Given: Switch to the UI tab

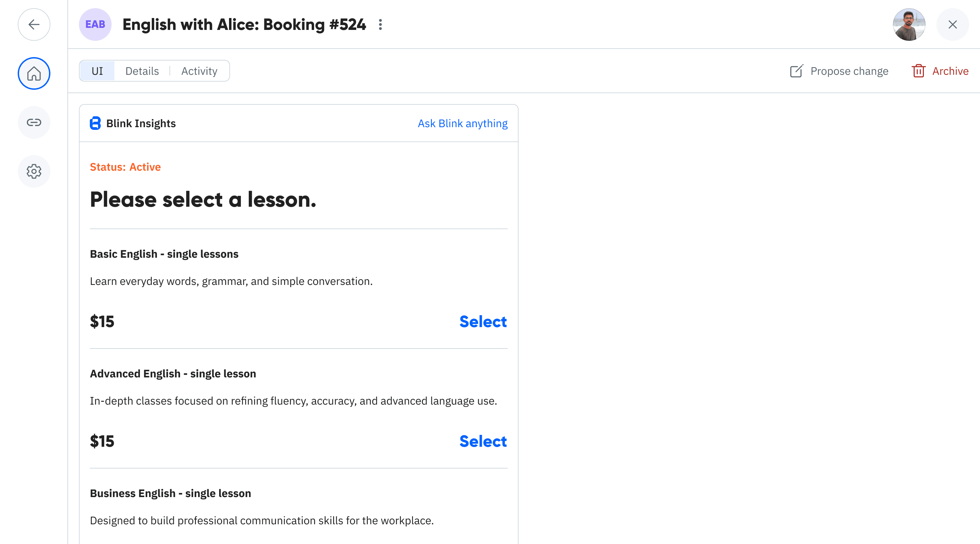Looking at the screenshot, I should [x=97, y=71].
